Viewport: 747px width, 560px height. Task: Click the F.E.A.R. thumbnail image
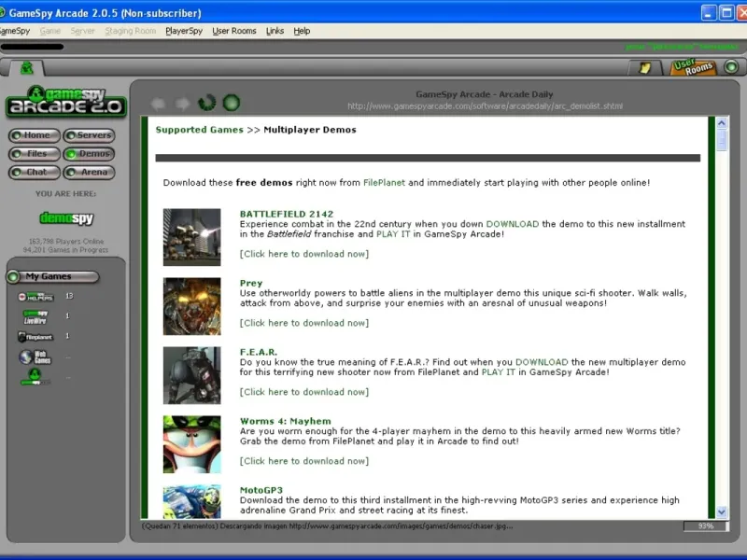192,375
